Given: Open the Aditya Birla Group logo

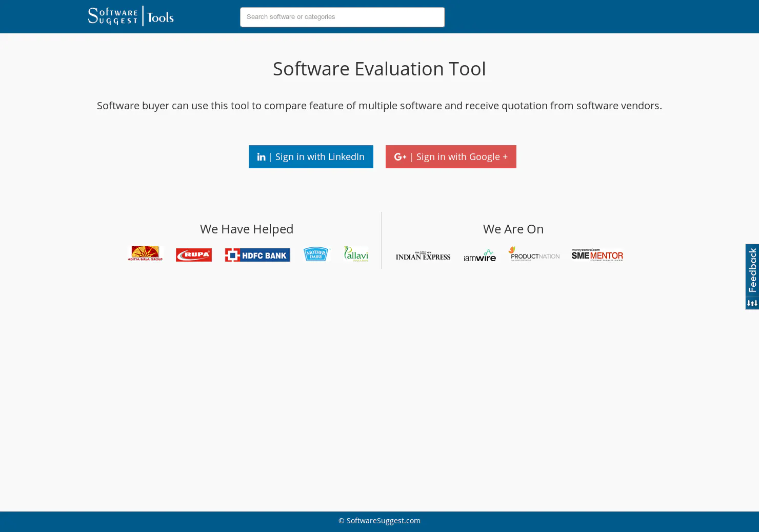Looking at the screenshot, I should [145, 253].
